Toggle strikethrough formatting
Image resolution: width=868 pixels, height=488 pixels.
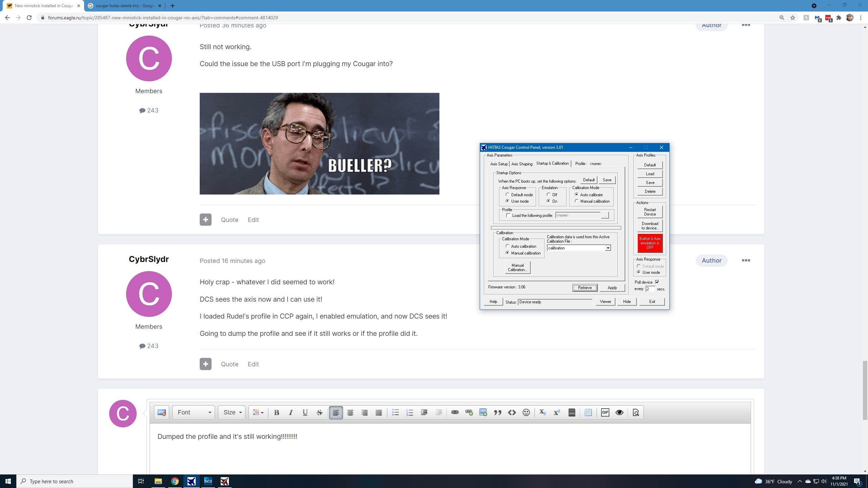pyautogui.click(x=319, y=412)
